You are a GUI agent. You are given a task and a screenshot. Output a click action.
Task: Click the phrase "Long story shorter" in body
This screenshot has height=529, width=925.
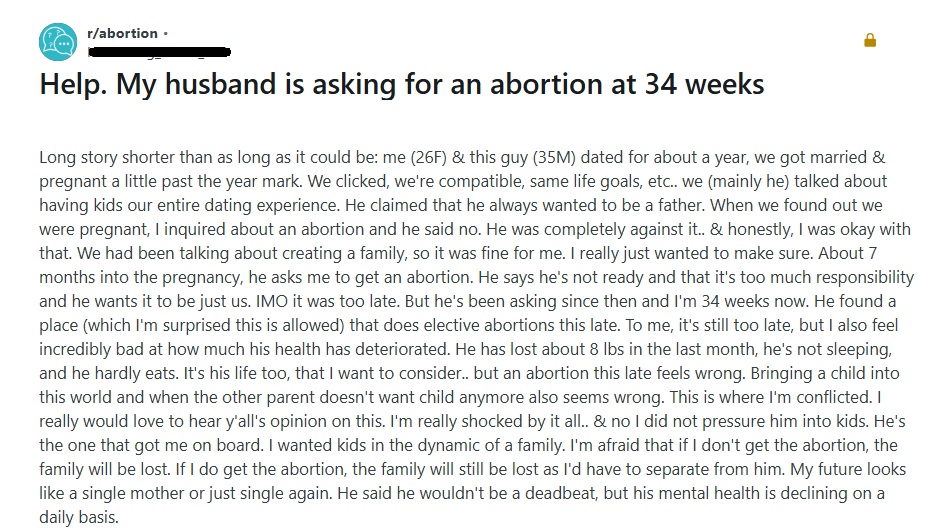click(107, 157)
